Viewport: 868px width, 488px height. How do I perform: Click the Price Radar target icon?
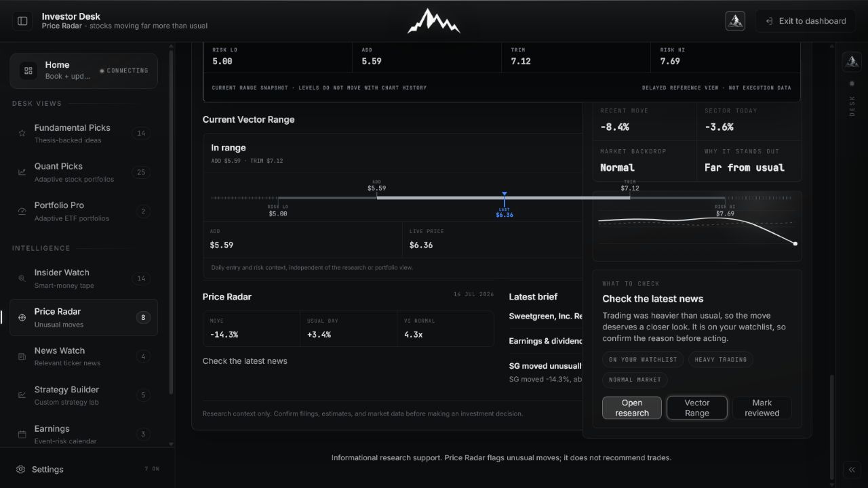[22, 317]
